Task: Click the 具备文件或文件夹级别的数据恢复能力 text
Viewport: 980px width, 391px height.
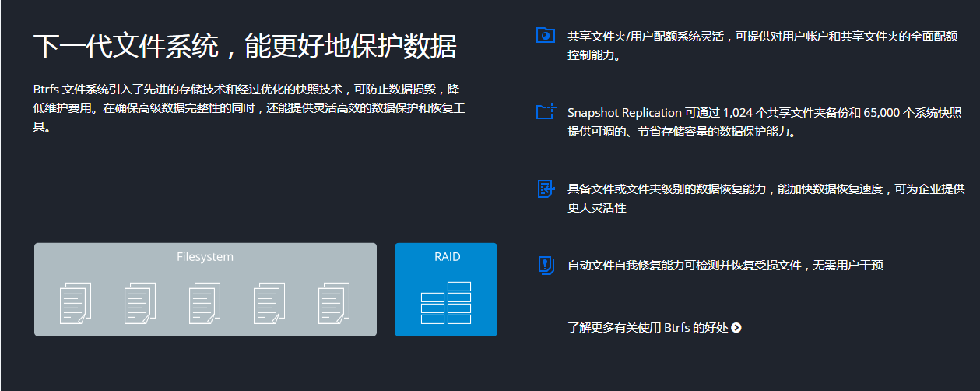Action: (x=766, y=199)
